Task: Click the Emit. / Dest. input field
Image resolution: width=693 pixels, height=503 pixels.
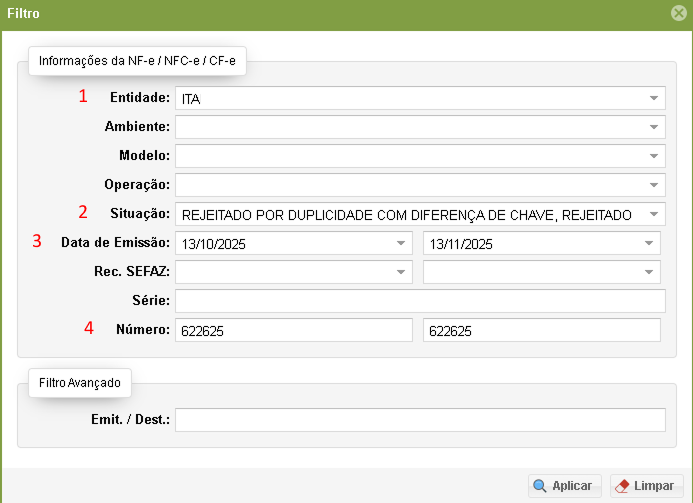Action: coord(420,419)
